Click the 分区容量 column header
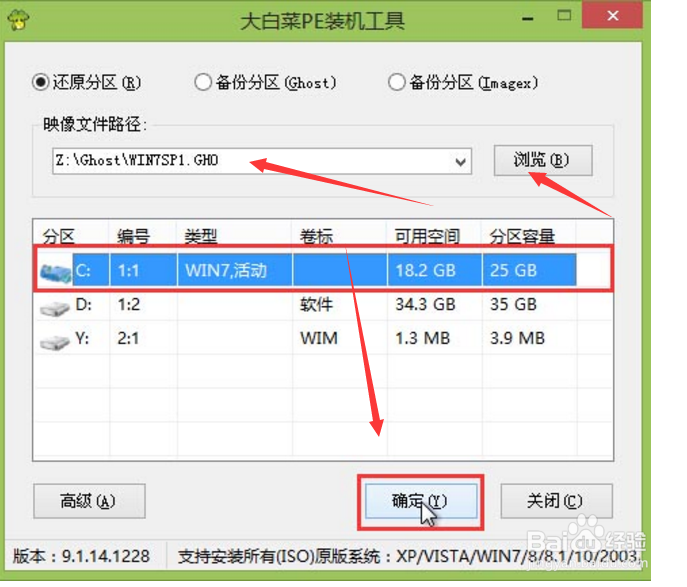The width and height of the screenshot is (687, 587). (522, 237)
